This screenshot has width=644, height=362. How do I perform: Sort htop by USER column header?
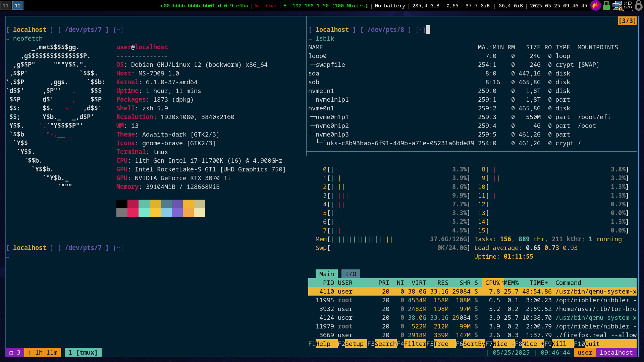tap(345, 282)
